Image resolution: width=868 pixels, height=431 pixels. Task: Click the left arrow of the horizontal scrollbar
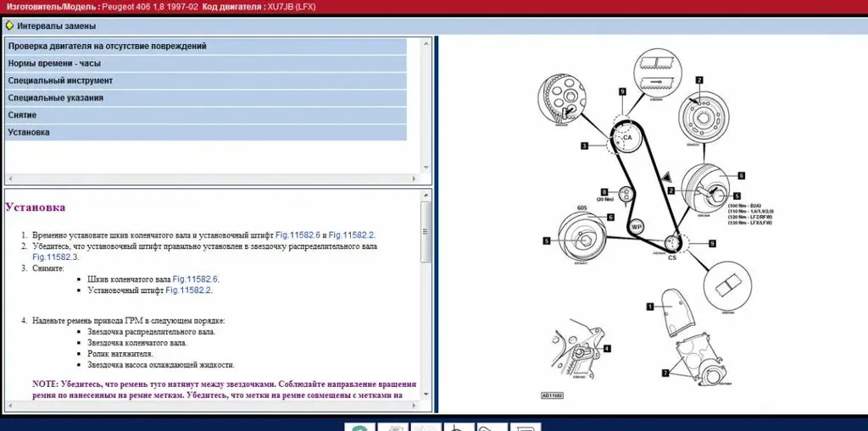(x=9, y=180)
